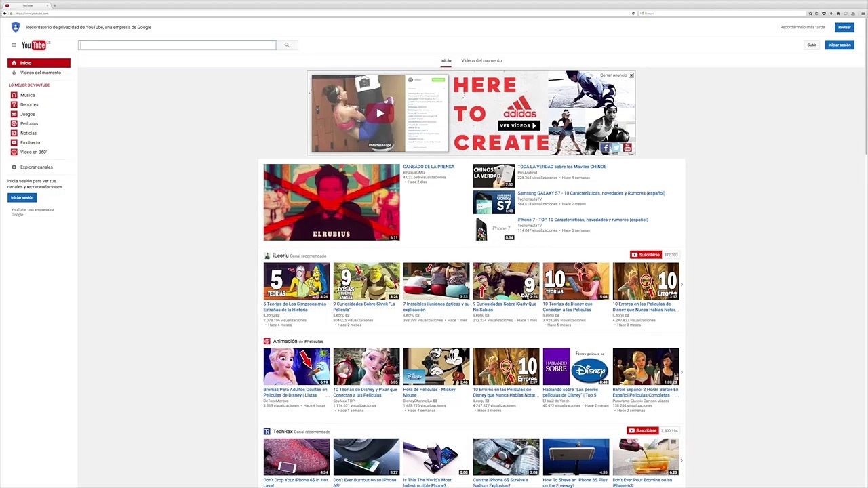Open CANSADO DE LA PRENSA video thumbnail
Screen dimensions: 868x488
coord(332,202)
